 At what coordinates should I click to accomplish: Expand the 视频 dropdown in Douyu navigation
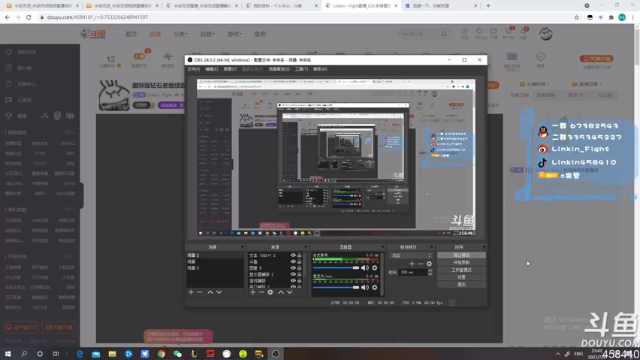pyautogui.click(x=207, y=34)
